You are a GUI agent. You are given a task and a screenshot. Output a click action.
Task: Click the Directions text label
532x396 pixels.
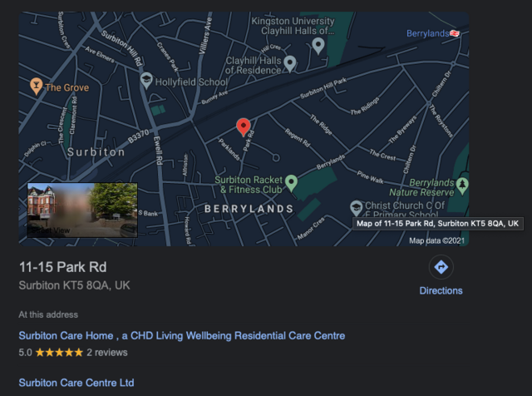coord(441,290)
